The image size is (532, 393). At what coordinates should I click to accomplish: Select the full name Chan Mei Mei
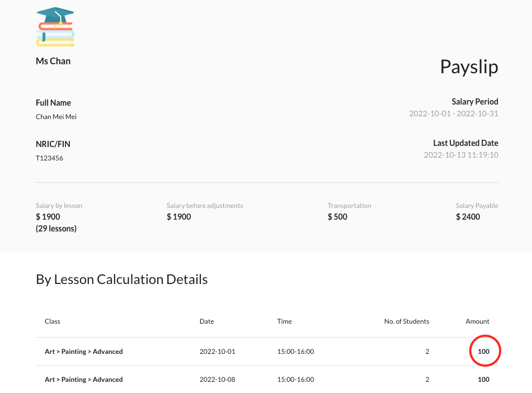point(56,117)
